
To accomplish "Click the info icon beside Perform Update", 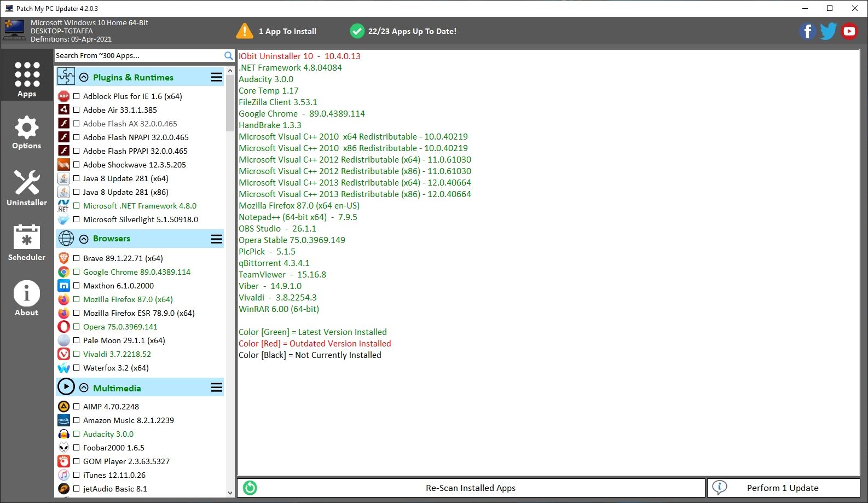I will pyautogui.click(x=720, y=488).
